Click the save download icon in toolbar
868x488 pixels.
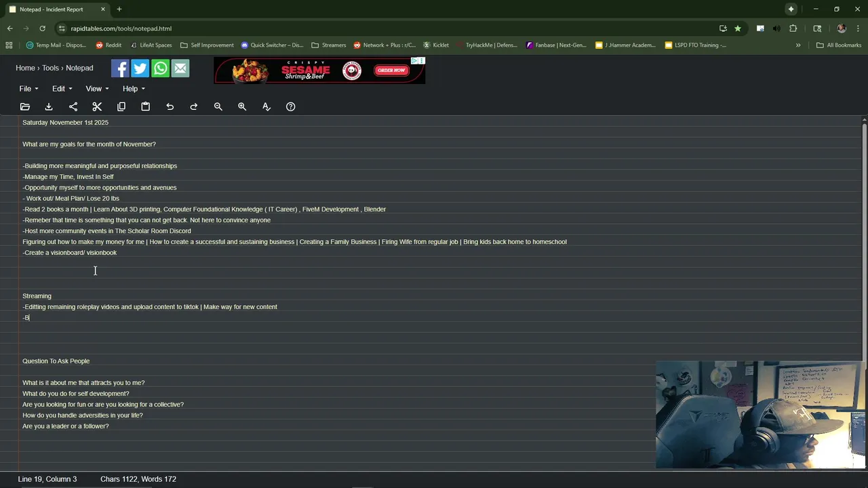click(x=49, y=106)
